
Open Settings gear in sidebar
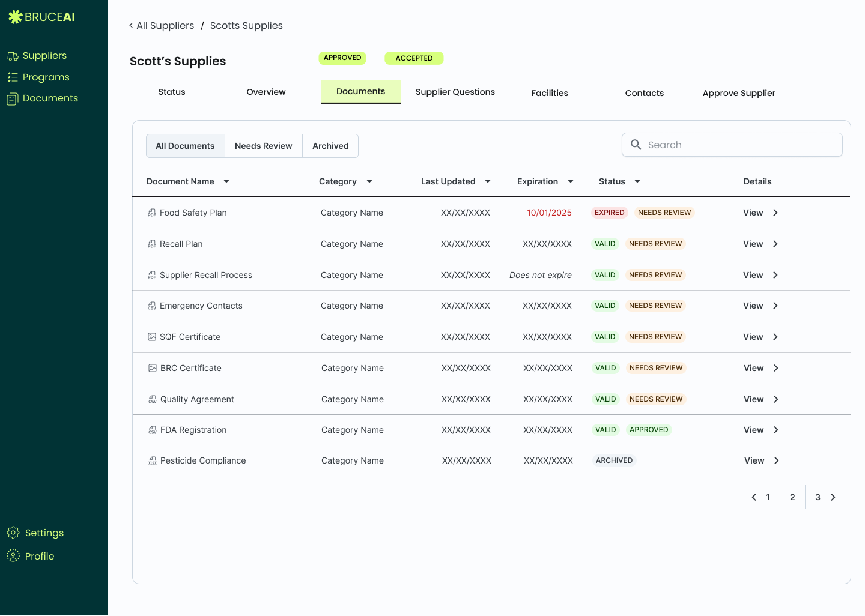(13, 533)
